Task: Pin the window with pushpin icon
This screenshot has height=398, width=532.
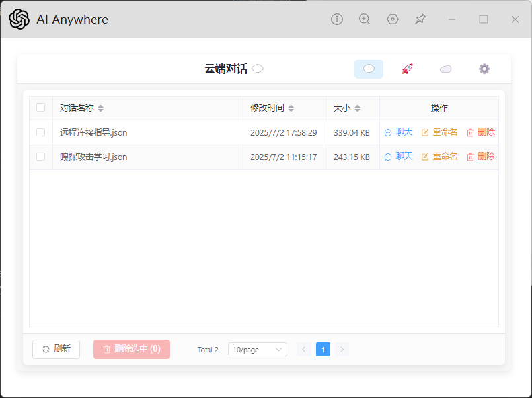Action: (420, 19)
